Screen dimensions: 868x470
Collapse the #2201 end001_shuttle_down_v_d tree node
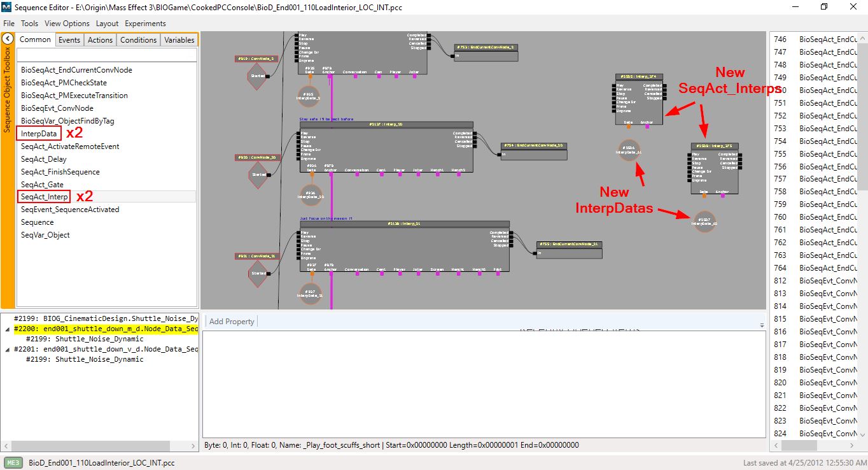pyautogui.click(x=7, y=349)
